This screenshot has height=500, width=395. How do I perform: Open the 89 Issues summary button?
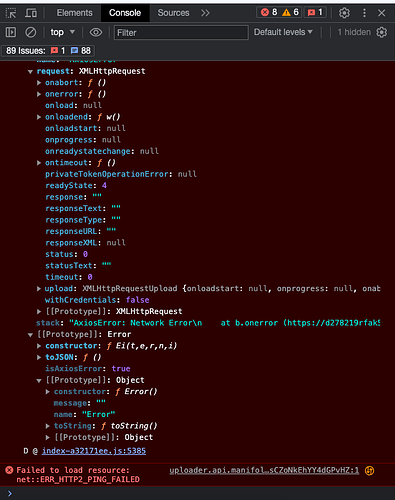click(x=48, y=51)
